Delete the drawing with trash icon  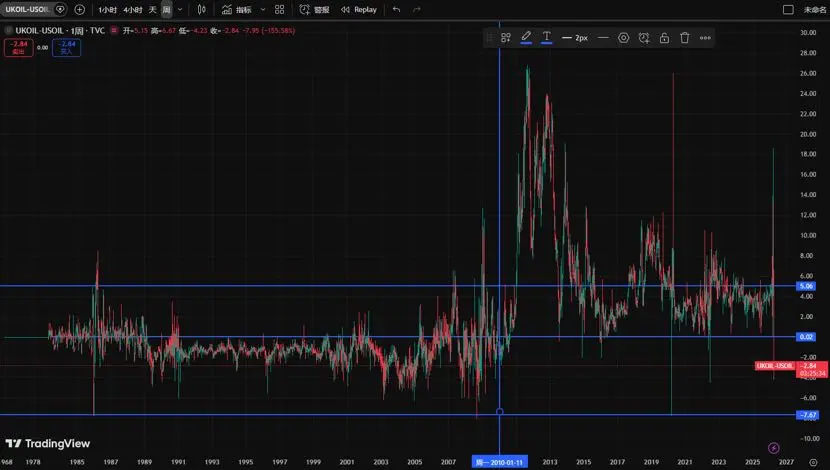tap(685, 38)
